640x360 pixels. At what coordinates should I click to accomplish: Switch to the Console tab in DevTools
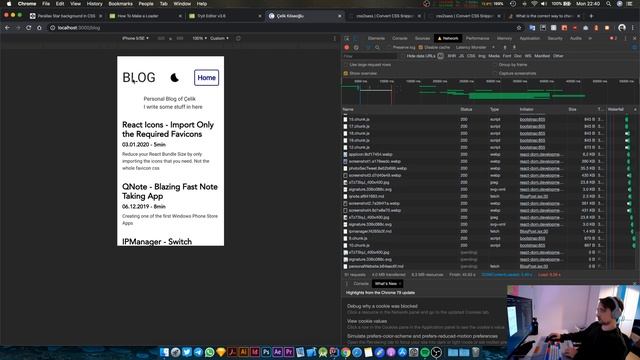pyautogui.click(x=400, y=38)
